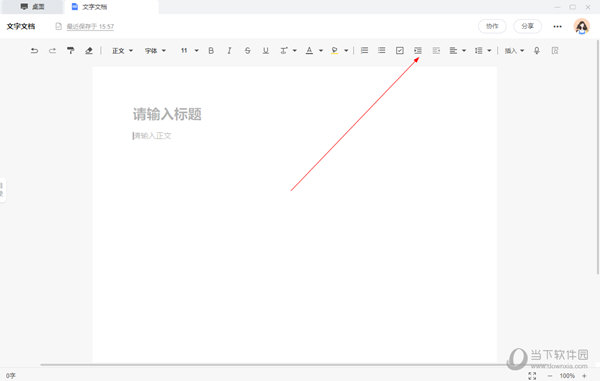Screen dimensions: 600x381
Task: Open the user avatar profile
Action: 582,26
